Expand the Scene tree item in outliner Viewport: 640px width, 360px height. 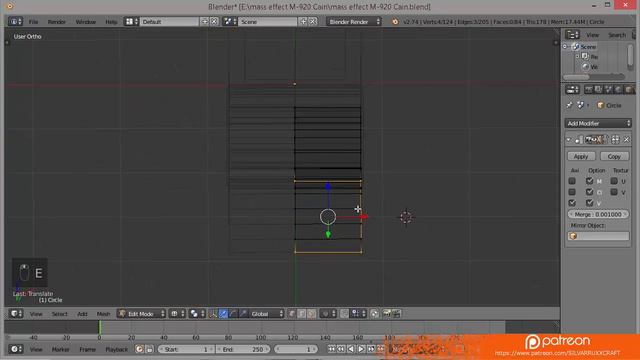click(x=565, y=47)
